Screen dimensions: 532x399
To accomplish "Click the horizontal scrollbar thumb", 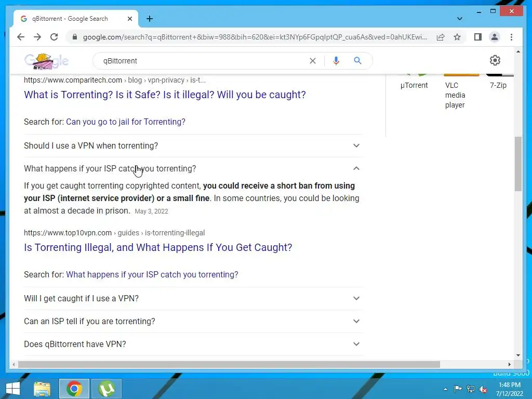I will (x=229, y=364).
